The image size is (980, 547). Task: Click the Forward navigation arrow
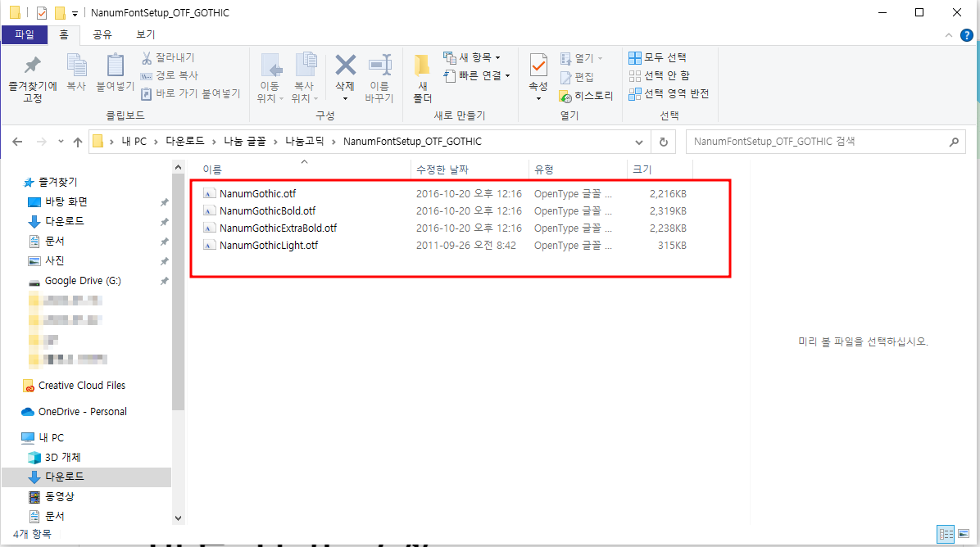point(41,142)
